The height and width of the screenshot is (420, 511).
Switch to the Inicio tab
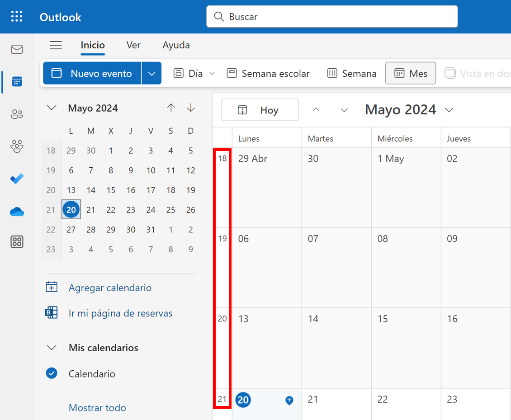[x=93, y=45]
